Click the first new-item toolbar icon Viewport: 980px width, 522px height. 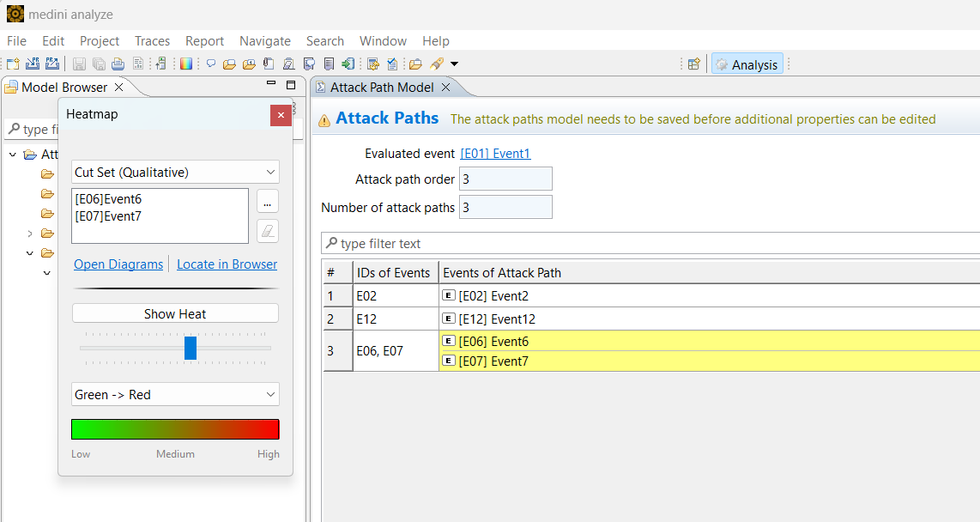[x=12, y=64]
